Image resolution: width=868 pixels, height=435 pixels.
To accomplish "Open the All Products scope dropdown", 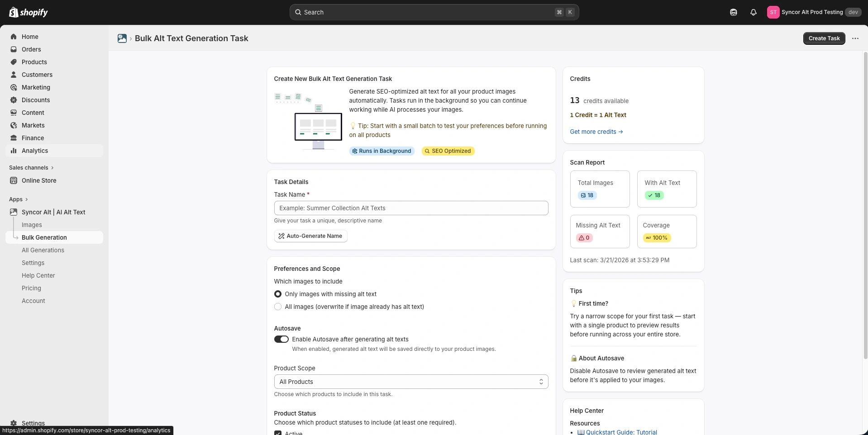I will tap(410, 382).
